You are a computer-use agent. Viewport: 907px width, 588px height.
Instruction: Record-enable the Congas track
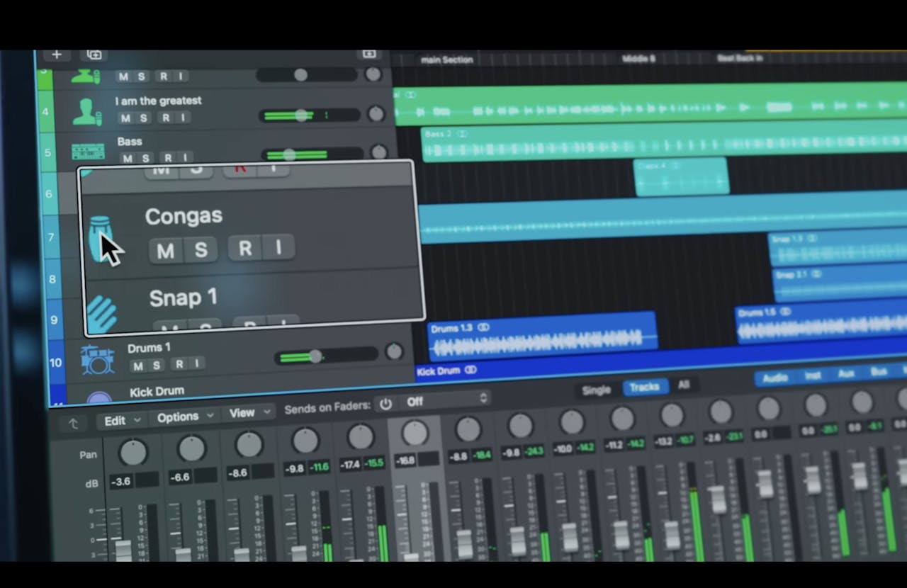point(245,249)
